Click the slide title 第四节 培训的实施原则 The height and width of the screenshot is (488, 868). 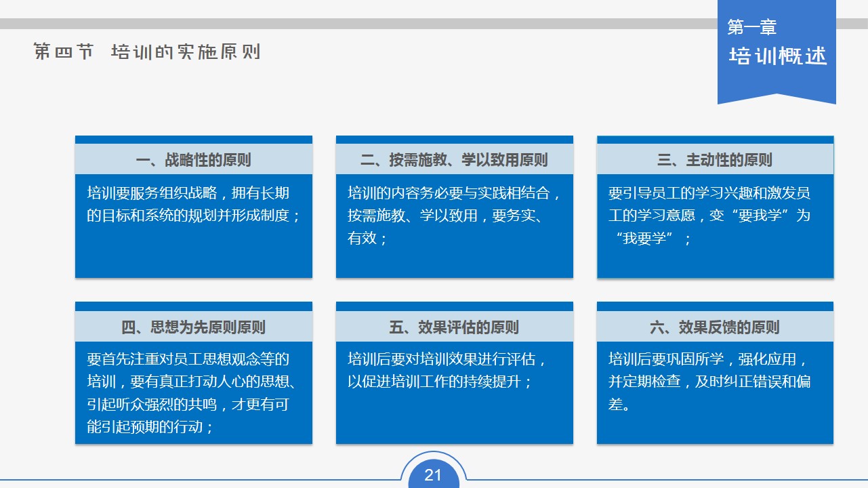[147, 52]
